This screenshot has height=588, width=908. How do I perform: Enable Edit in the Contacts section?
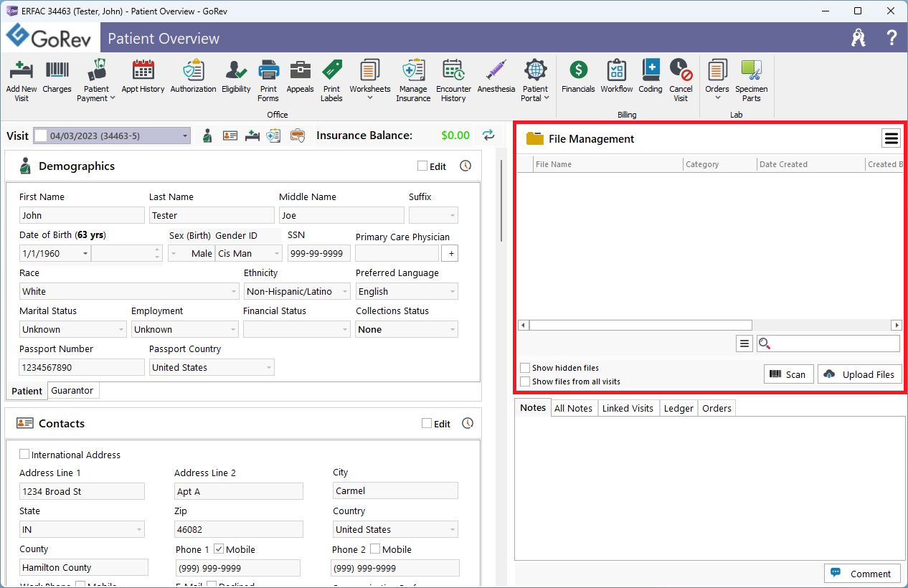click(427, 424)
